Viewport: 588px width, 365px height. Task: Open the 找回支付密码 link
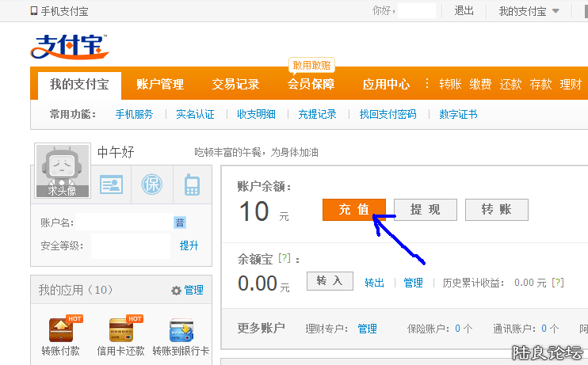[388, 114]
